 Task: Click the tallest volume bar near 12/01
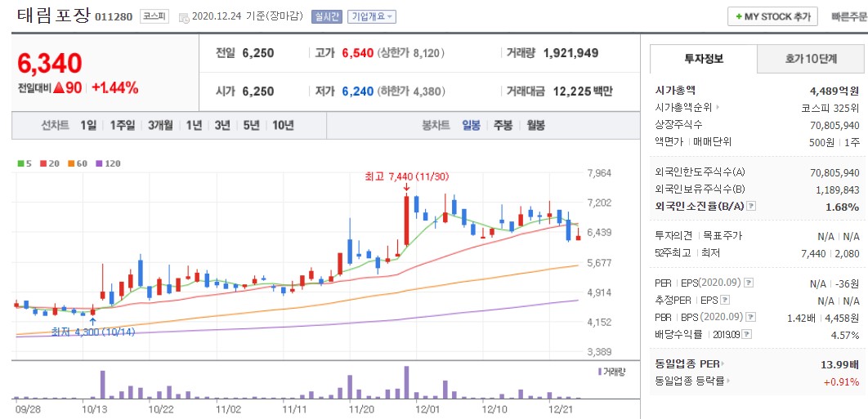click(x=407, y=382)
